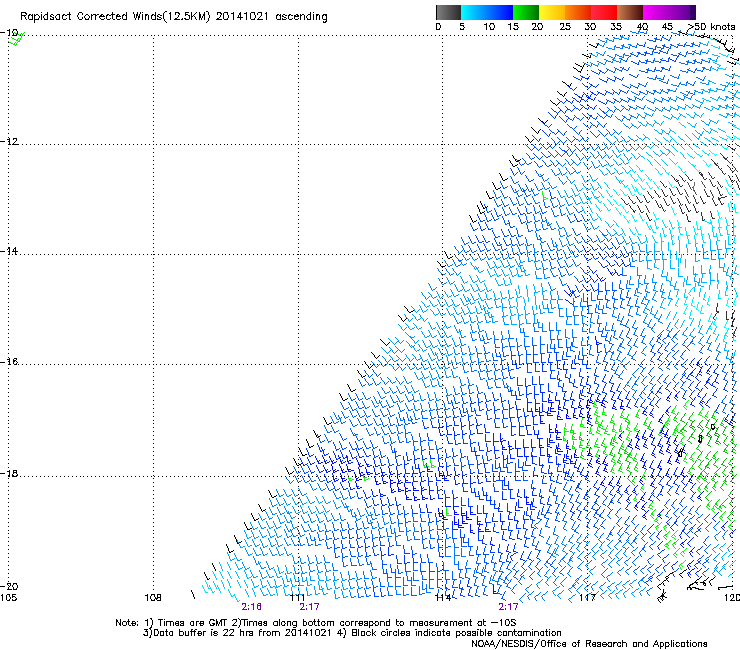Click the '117' longitude axis label
Image resolution: width=740 pixels, height=650 pixels.
coord(588,598)
